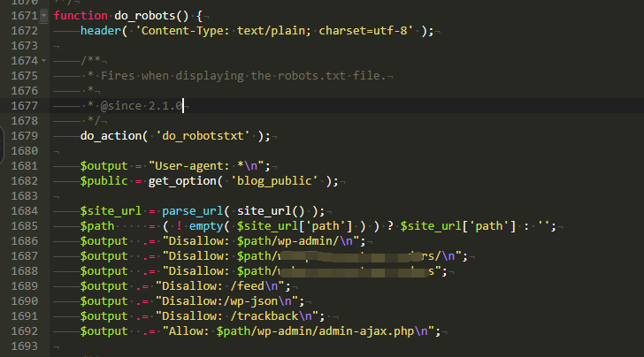Click line number 1686 in gutter
The image size is (644, 357).
[x=24, y=241]
